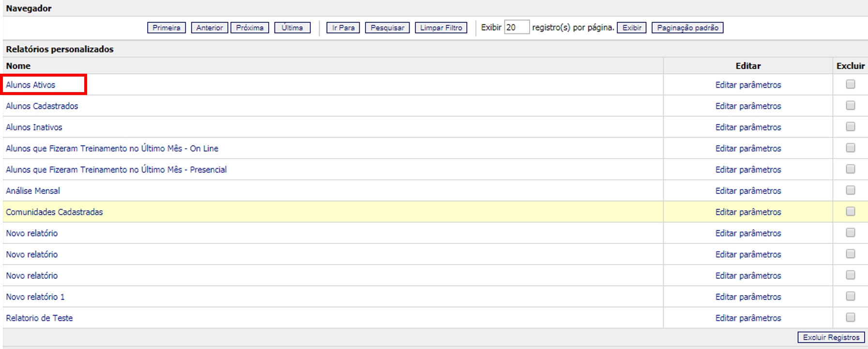The width and height of the screenshot is (868, 349).
Task: Open the Ir Para dialog
Action: point(343,28)
